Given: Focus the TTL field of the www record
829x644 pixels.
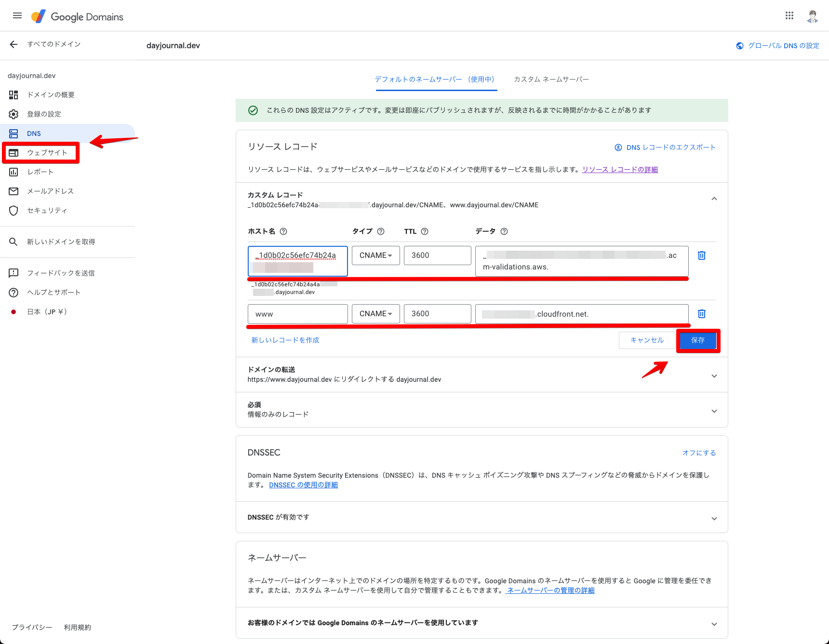Looking at the screenshot, I should coord(438,314).
